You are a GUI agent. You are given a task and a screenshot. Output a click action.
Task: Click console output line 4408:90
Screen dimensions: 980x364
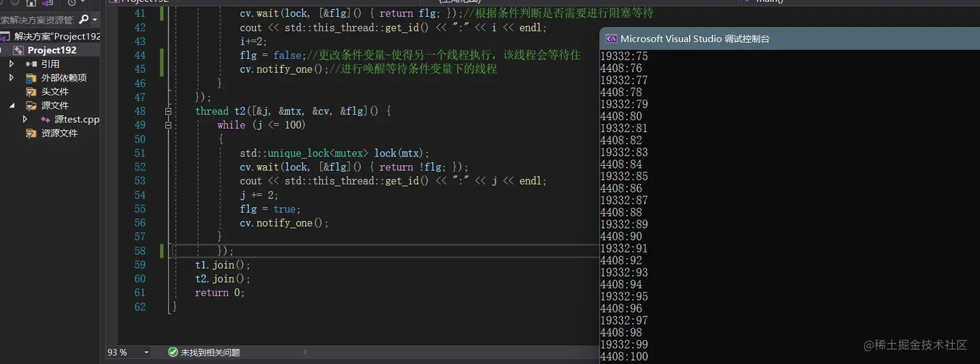click(x=622, y=236)
